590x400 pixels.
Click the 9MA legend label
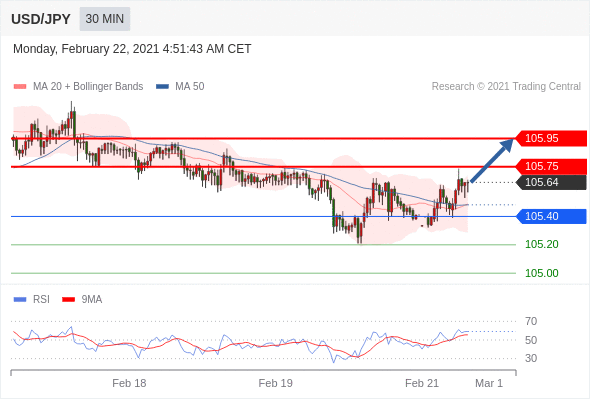[92, 300]
